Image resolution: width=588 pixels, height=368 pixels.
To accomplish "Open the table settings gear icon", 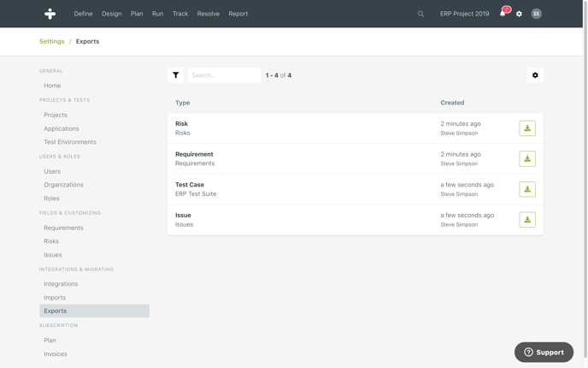I will tap(535, 75).
